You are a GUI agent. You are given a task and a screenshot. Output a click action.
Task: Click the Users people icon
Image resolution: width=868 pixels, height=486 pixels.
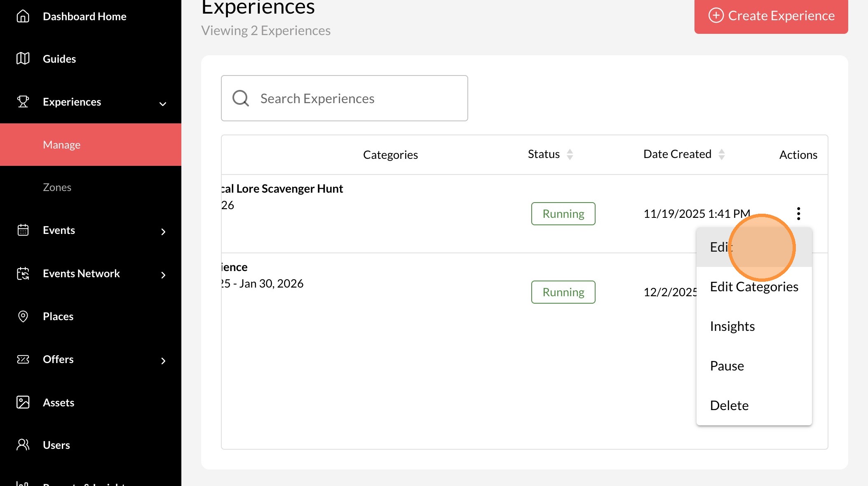23,445
